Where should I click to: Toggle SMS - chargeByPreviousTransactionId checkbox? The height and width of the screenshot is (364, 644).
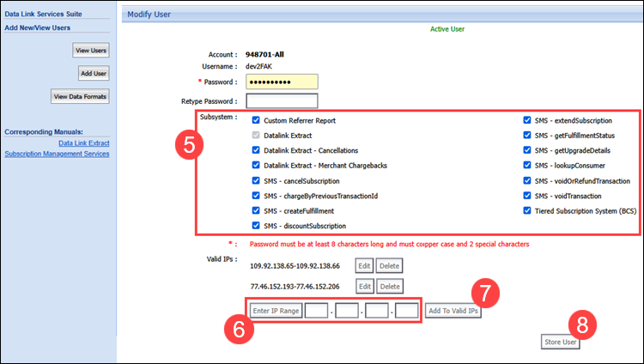click(257, 196)
